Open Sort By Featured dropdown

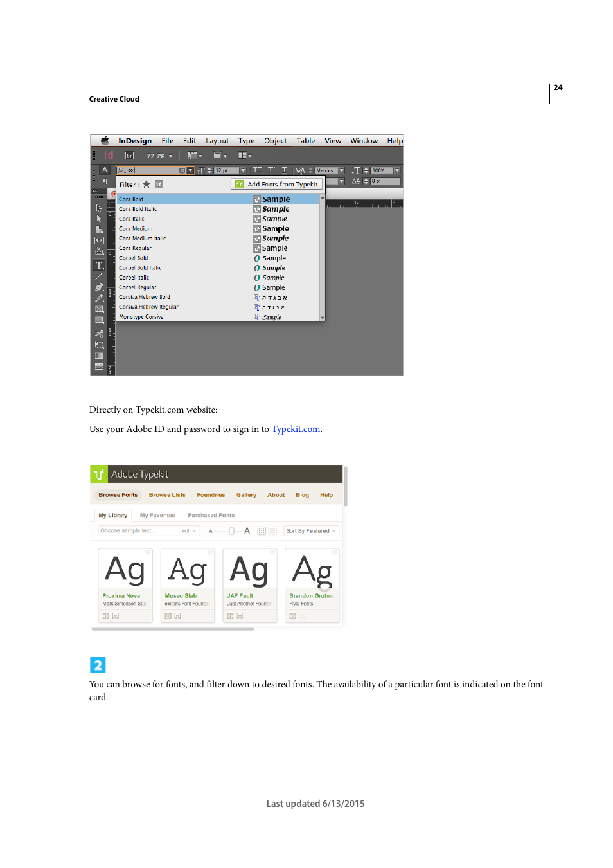312,531
